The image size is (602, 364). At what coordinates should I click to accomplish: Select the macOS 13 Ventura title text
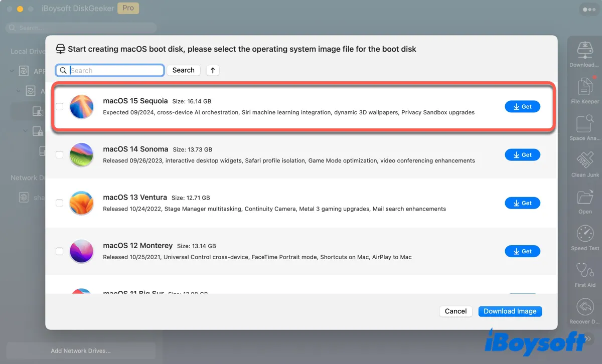coord(135,197)
